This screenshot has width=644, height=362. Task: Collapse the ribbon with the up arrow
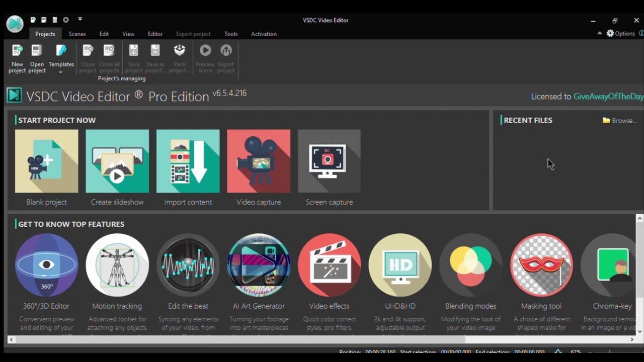(599, 33)
